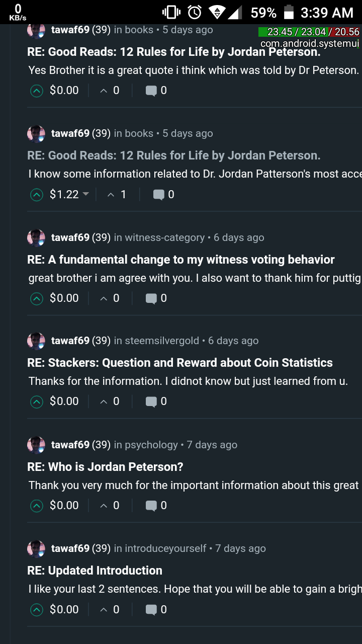Upvote the Who is Jordan Peterson reply

37,506
